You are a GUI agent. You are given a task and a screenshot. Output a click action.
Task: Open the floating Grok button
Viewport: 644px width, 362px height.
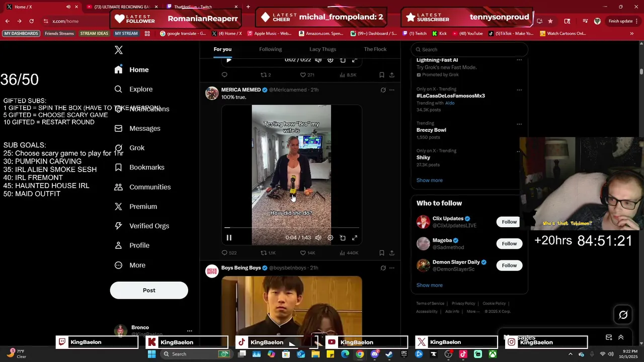pos(623,315)
